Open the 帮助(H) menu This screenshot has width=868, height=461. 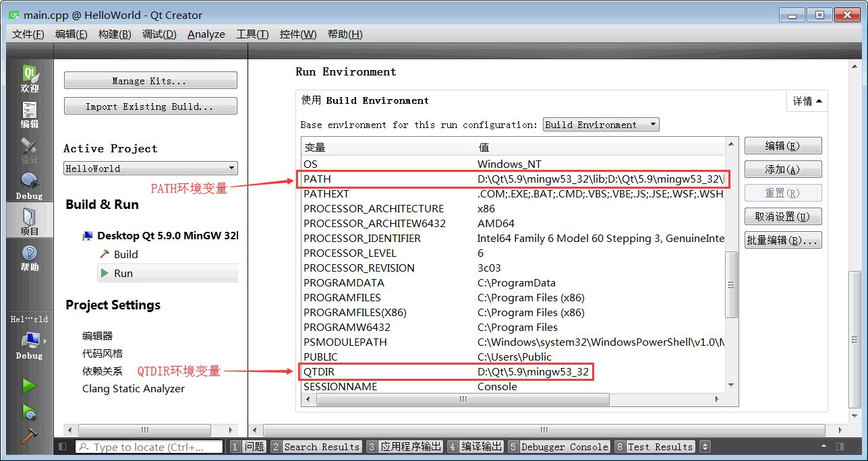point(345,34)
